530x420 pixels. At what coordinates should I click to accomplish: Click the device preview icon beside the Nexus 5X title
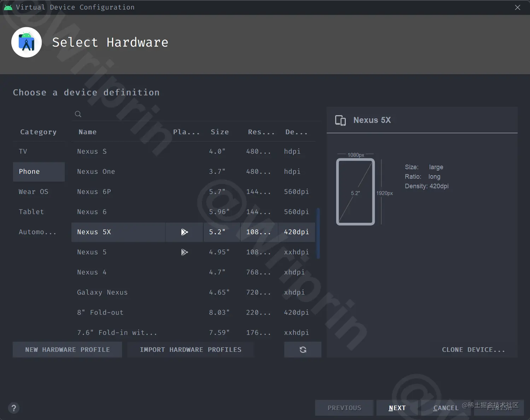pos(340,120)
